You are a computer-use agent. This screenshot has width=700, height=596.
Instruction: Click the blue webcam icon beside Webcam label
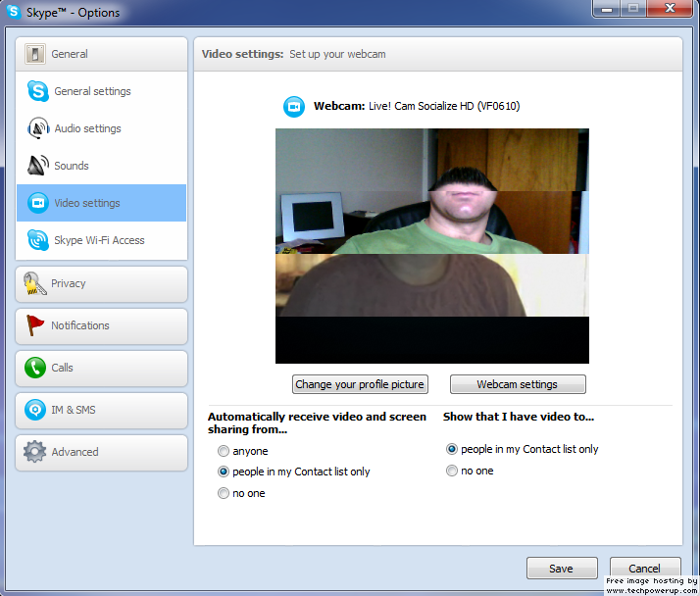294,107
